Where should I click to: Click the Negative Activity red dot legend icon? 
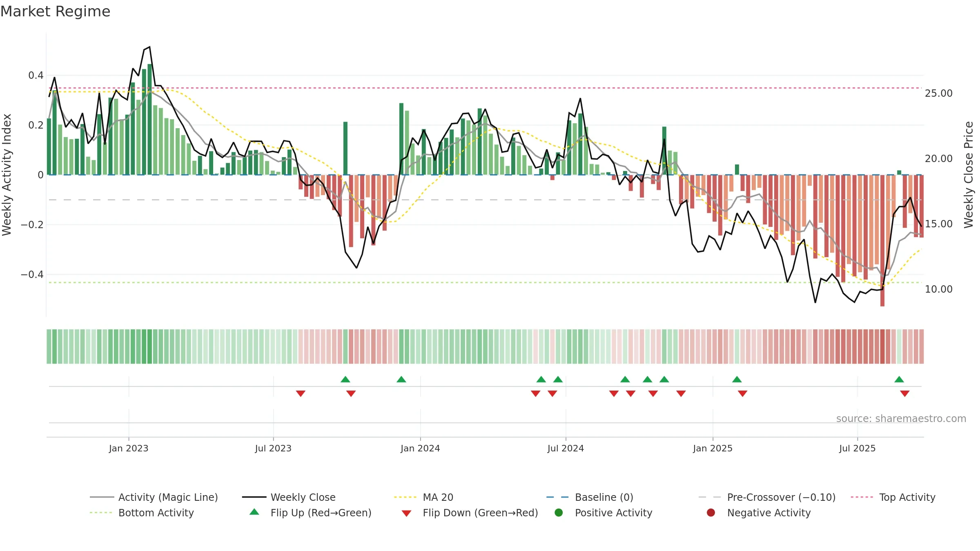tap(711, 513)
